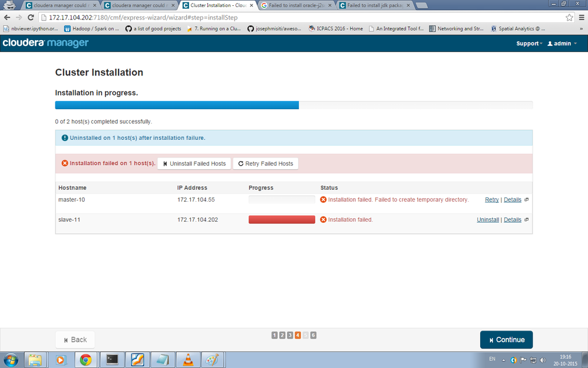Select the Cluster Installation tab
This screenshot has height=368, width=588.
pyautogui.click(x=217, y=6)
